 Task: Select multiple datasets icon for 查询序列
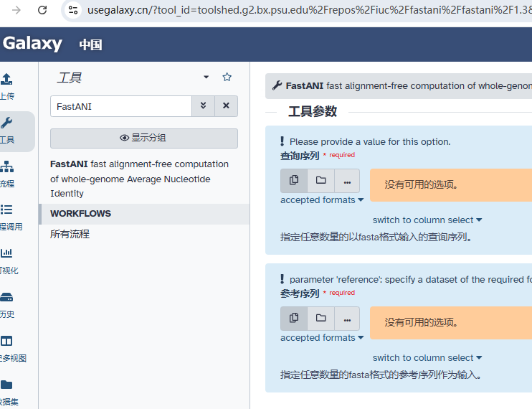tap(294, 181)
